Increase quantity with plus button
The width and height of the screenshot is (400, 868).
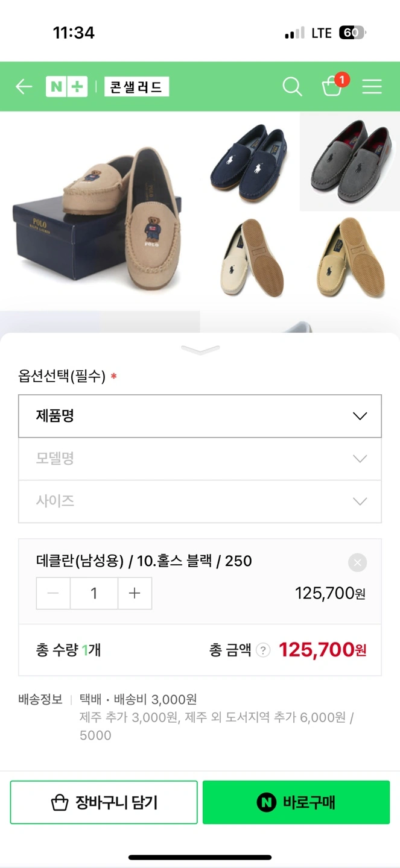pyautogui.click(x=135, y=593)
